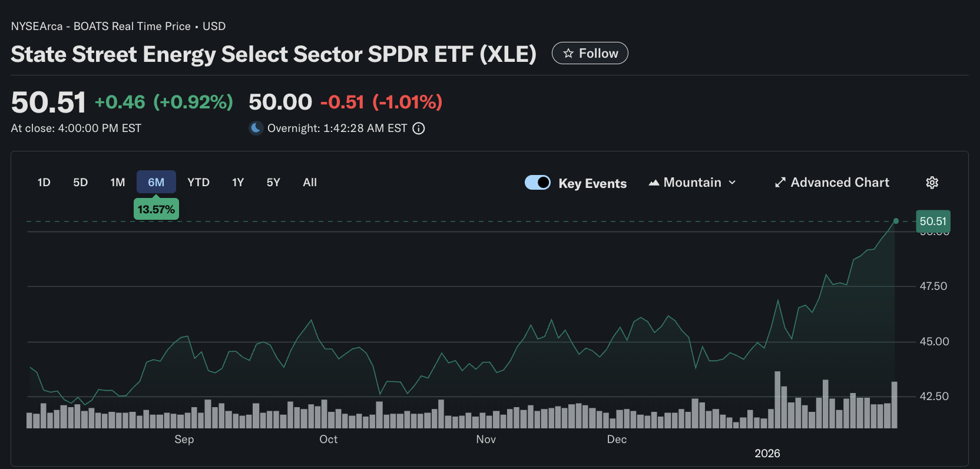
Task: Open the Advanced Chart view
Action: [x=839, y=183]
